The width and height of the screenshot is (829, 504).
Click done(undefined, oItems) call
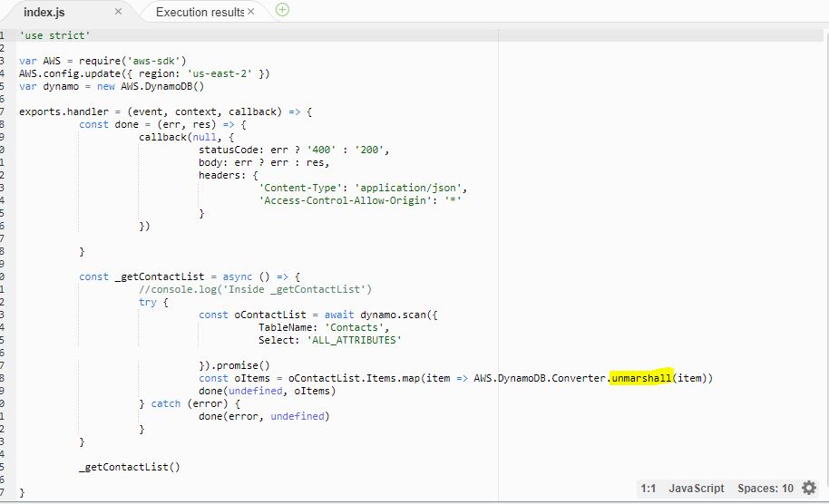267,391
